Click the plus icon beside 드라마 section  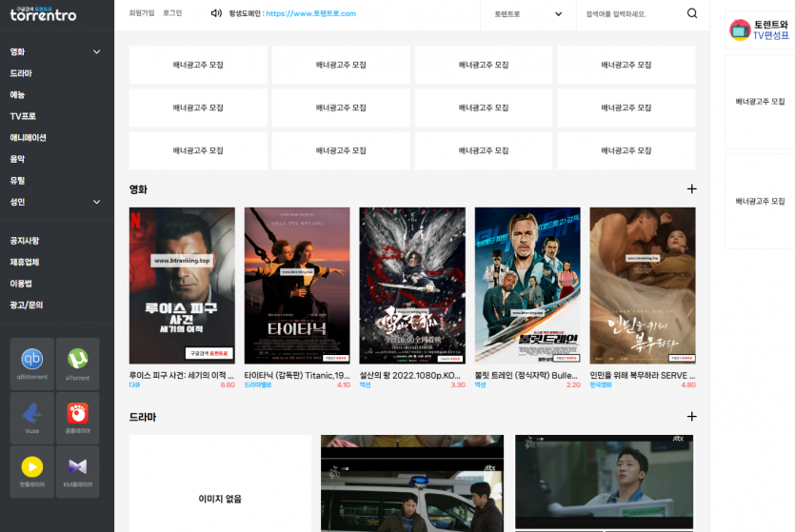(x=691, y=417)
